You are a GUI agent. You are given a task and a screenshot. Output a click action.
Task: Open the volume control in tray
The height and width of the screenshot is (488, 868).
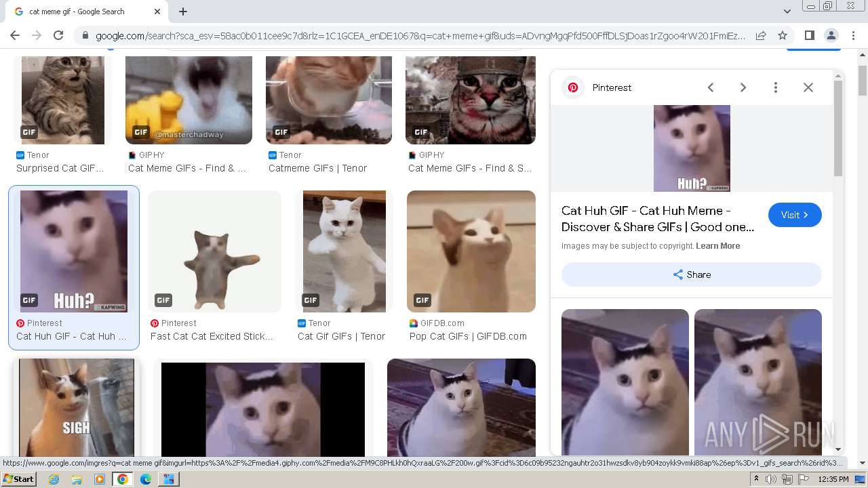(771, 479)
